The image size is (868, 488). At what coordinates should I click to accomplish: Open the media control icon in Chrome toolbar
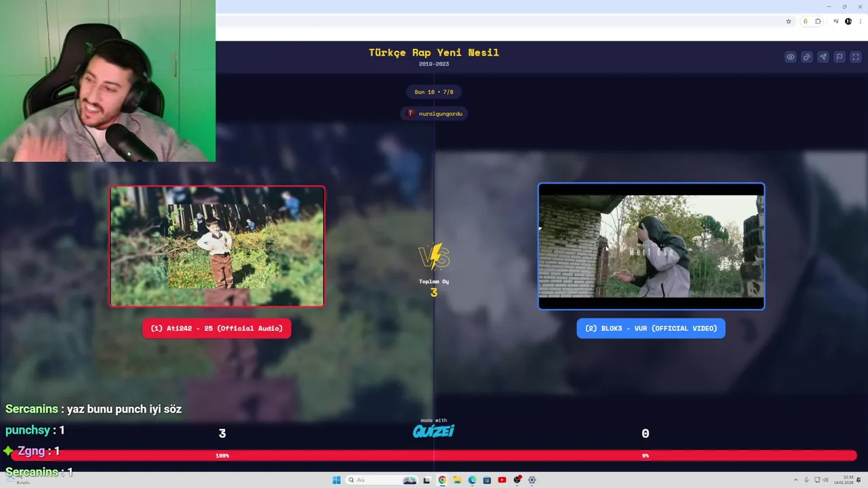(x=836, y=22)
